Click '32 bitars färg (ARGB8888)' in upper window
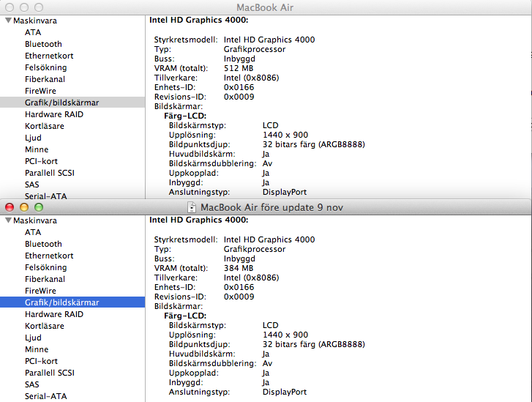This screenshot has height=402, width=532. point(314,144)
